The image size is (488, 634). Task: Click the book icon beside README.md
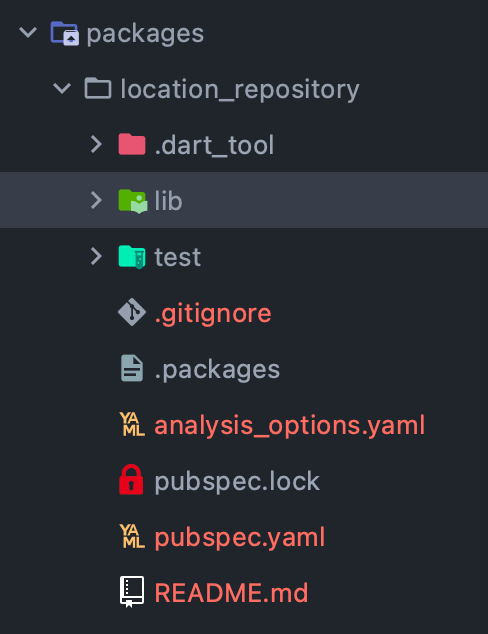[132, 592]
